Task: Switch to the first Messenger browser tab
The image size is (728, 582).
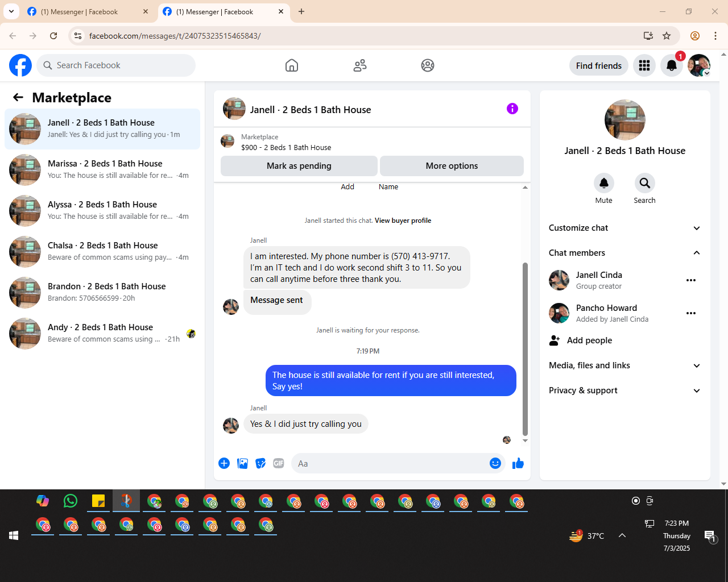Action: pos(88,11)
